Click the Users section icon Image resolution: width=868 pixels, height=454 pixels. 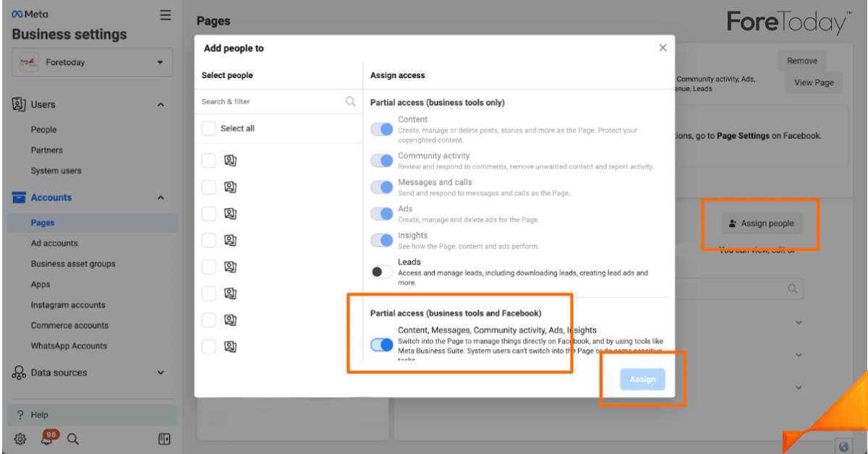19,105
